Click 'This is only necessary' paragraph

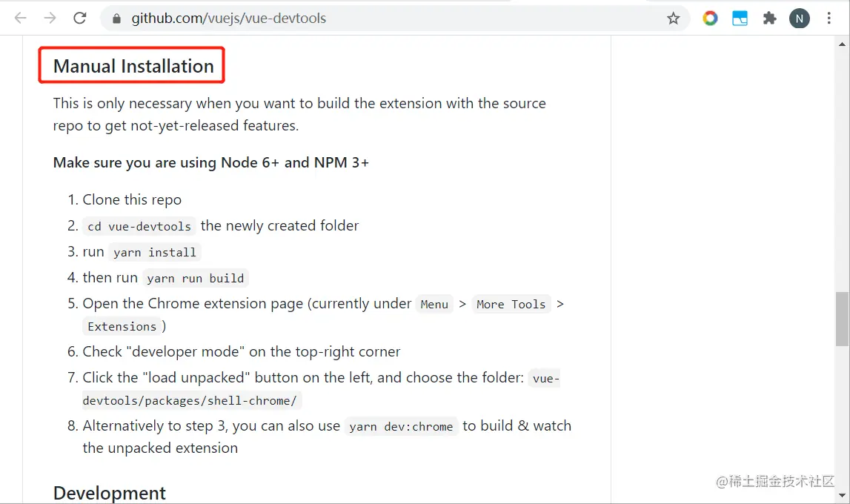(299, 114)
